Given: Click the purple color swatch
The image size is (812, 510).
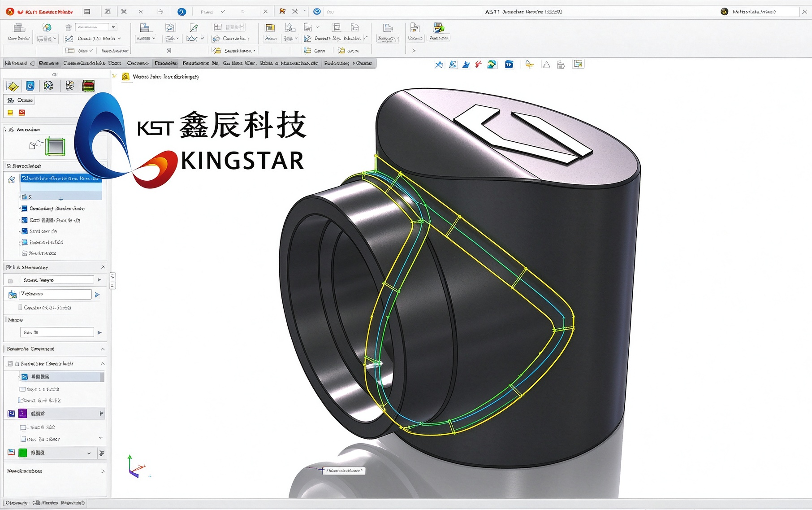Looking at the screenshot, I should [x=22, y=413].
